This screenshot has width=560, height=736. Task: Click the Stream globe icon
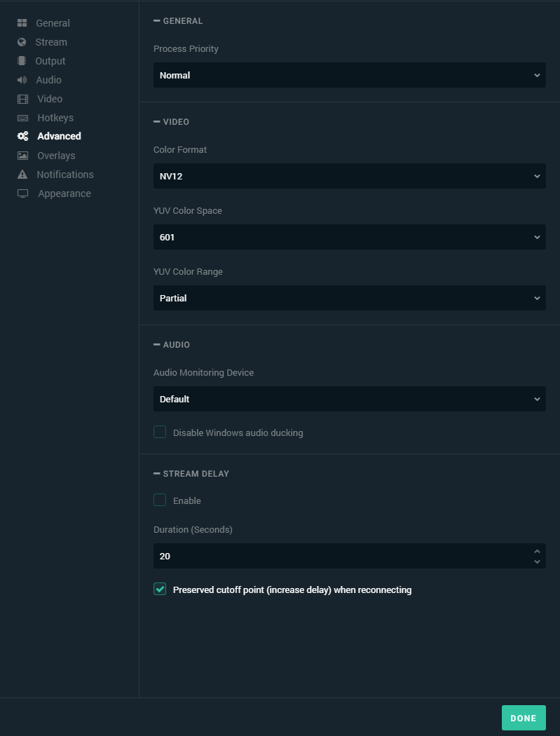22,42
